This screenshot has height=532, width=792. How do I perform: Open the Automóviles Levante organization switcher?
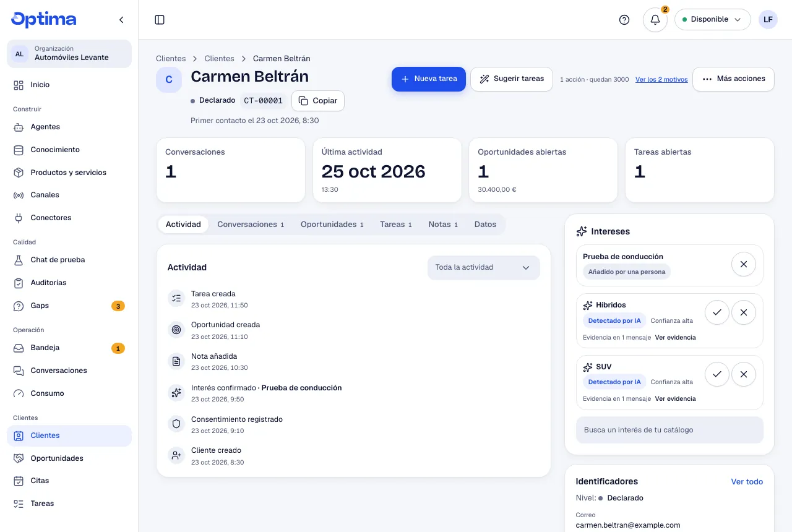pyautogui.click(x=69, y=54)
